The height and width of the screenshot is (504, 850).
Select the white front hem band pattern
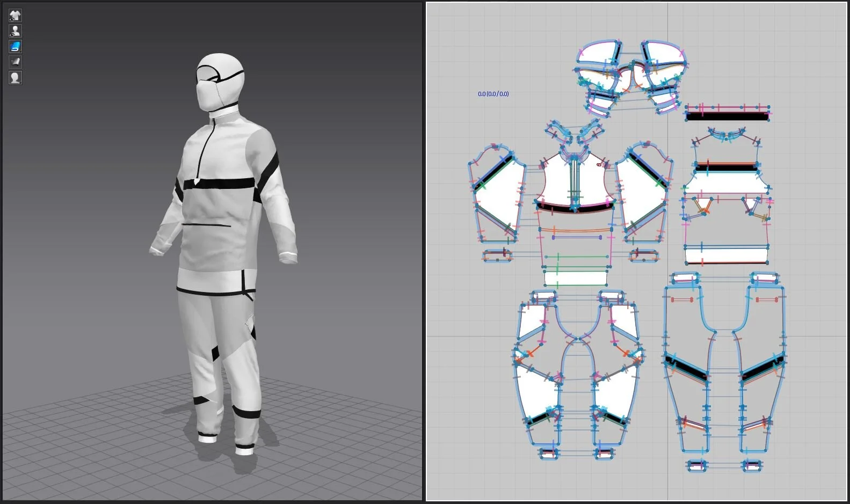coord(576,279)
